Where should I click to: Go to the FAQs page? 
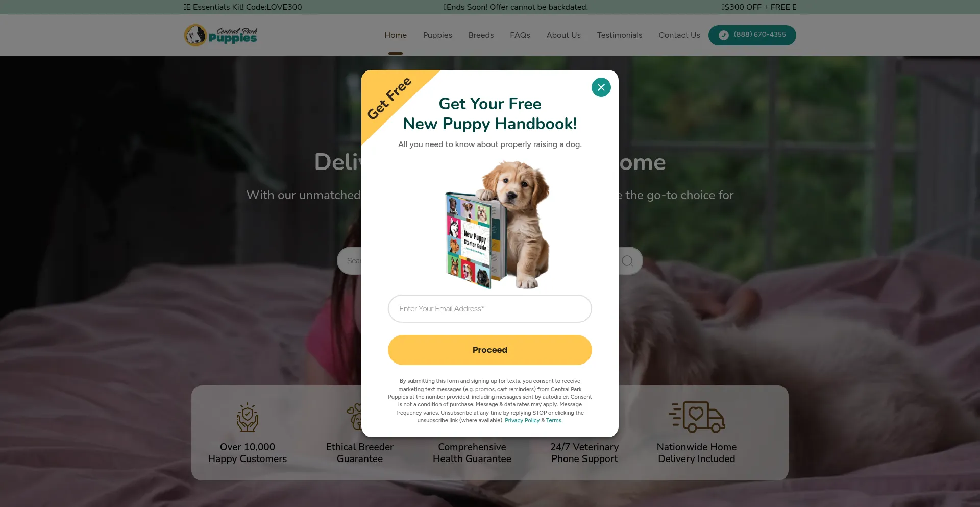(520, 35)
